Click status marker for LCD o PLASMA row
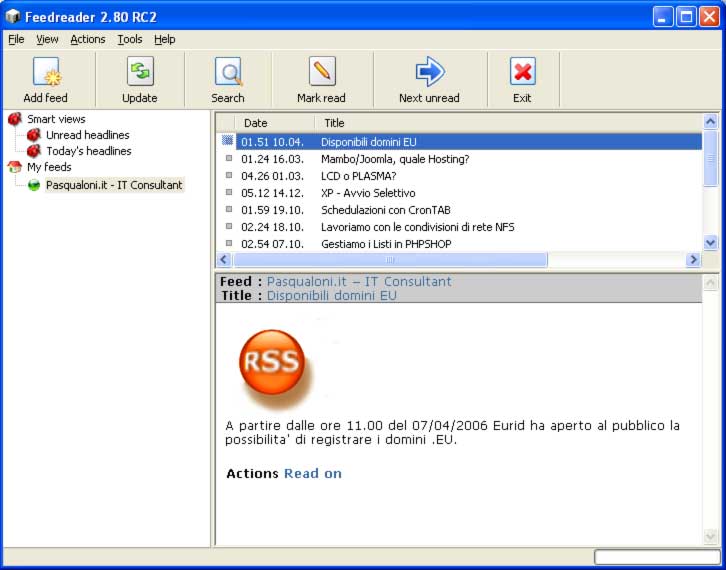The height and width of the screenshot is (570, 726). pos(229,175)
